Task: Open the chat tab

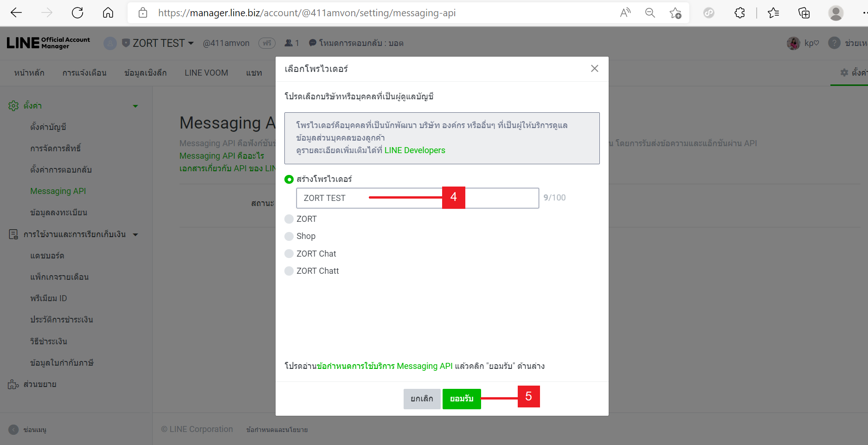Action: [x=254, y=73]
